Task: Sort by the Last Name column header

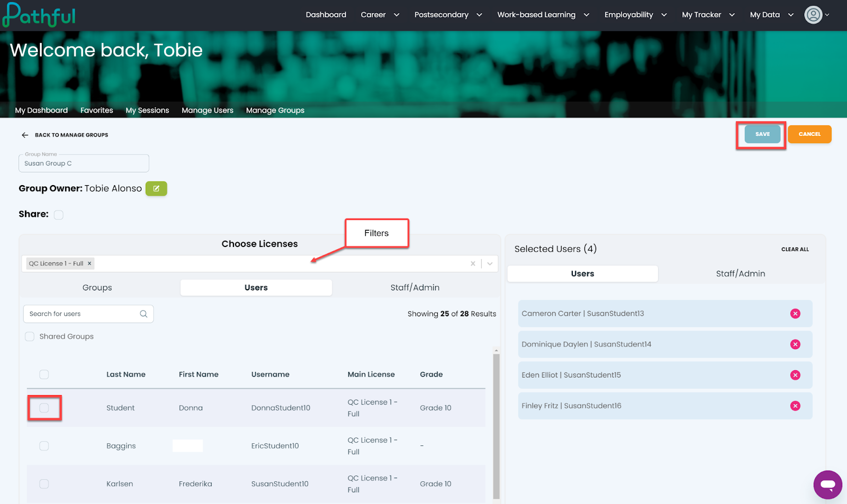Action: (x=126, y=374)
